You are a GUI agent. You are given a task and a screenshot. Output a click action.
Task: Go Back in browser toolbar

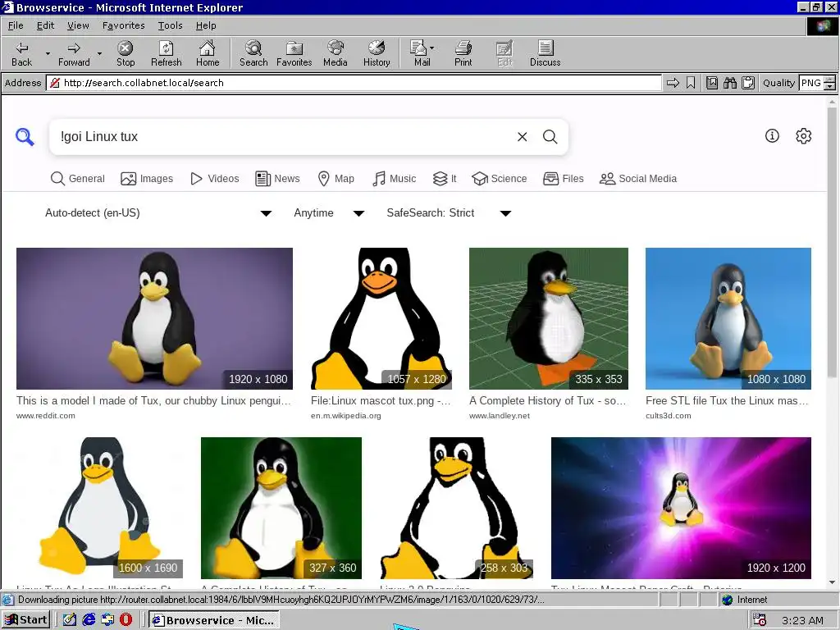click(21, 53)
